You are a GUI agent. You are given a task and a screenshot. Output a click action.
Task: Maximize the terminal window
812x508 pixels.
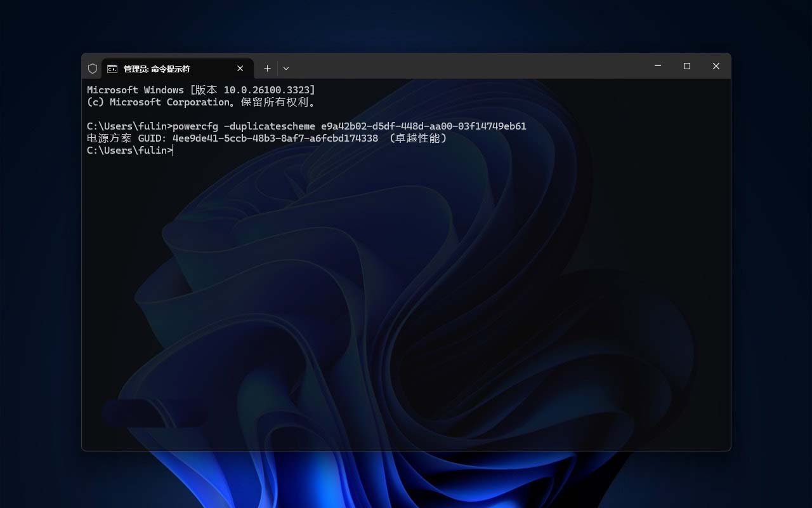687,66
